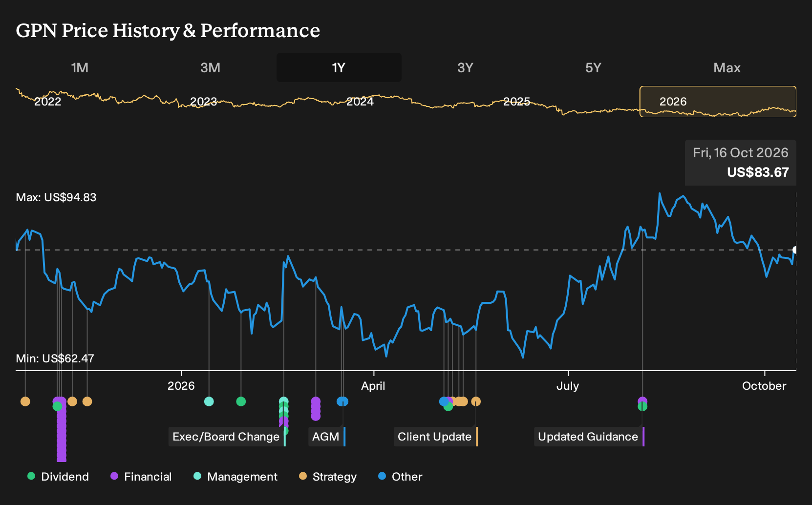This screenshot has height=505, width=812.
Task: Click the blue Other event dot near AGM
Action: coord(342,401)
